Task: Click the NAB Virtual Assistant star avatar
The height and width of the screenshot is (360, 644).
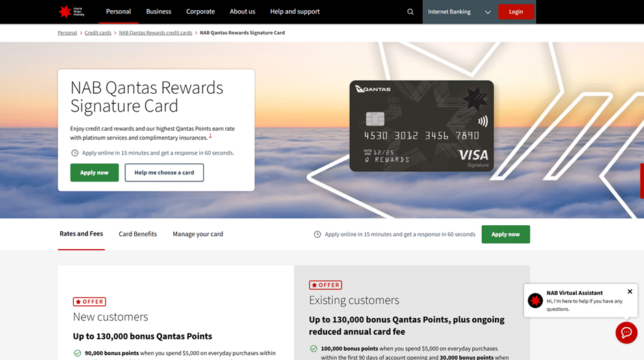Action: tap(535, 300)
